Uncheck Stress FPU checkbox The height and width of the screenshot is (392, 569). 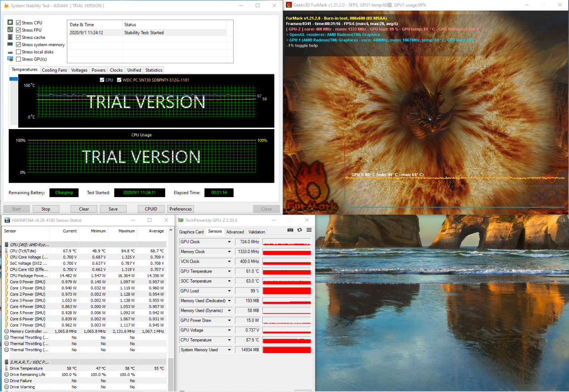point(18,30)
